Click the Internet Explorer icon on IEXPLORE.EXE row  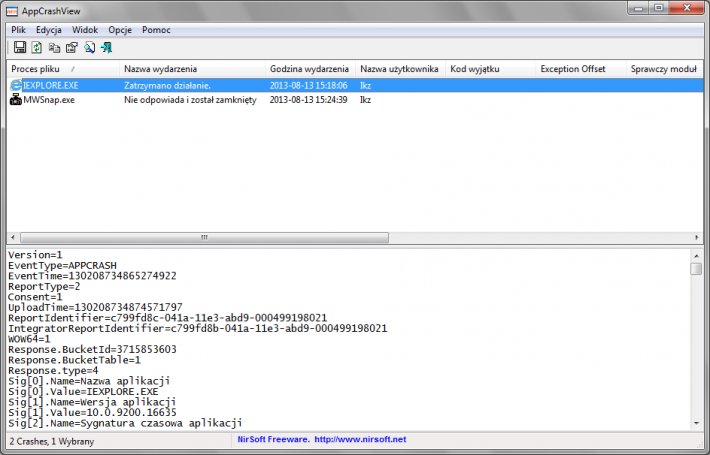pyautogui.click(x=16, y=85)
